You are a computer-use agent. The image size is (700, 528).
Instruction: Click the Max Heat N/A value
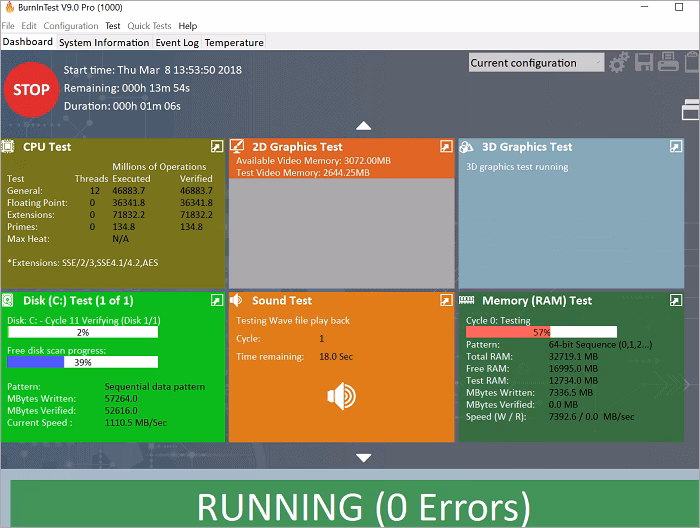pyautogui.click(x=121, y=239)
